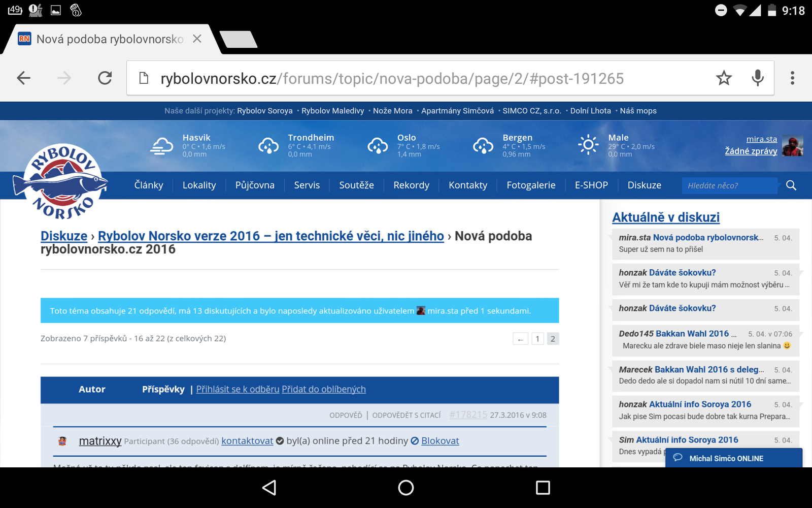Image resolution: width=812 pixels, height=508 pixels.
Task: Open Chrome three-dot overflow menu
Action: tap(792, 78)
